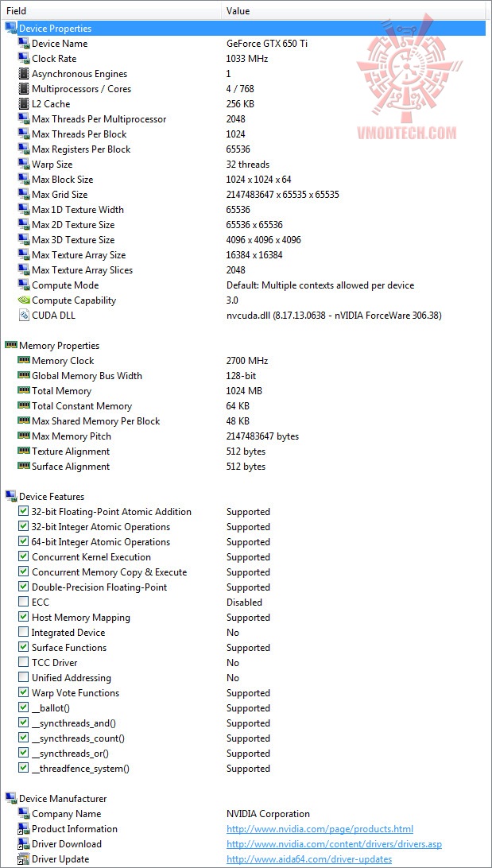Screen dimensions: 492x868
Task: Click the 4 / 768 cores value
Action: point(242,88)
